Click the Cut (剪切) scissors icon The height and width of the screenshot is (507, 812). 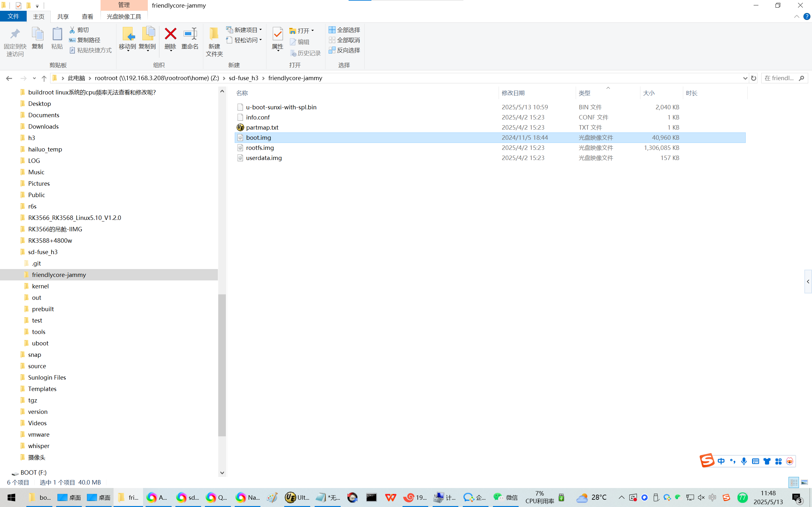(x=72, y=30)
